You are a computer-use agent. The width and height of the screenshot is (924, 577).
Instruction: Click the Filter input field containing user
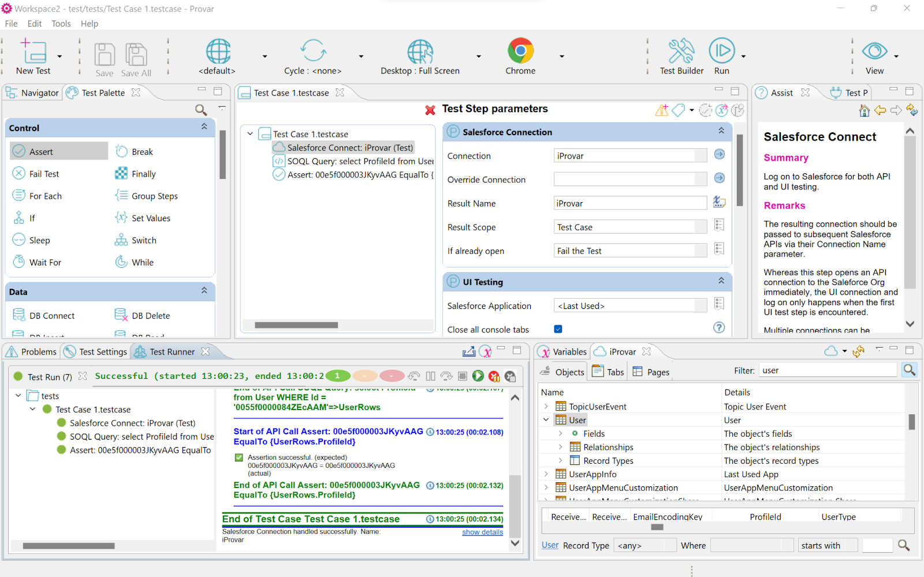[x=828, y=370]
